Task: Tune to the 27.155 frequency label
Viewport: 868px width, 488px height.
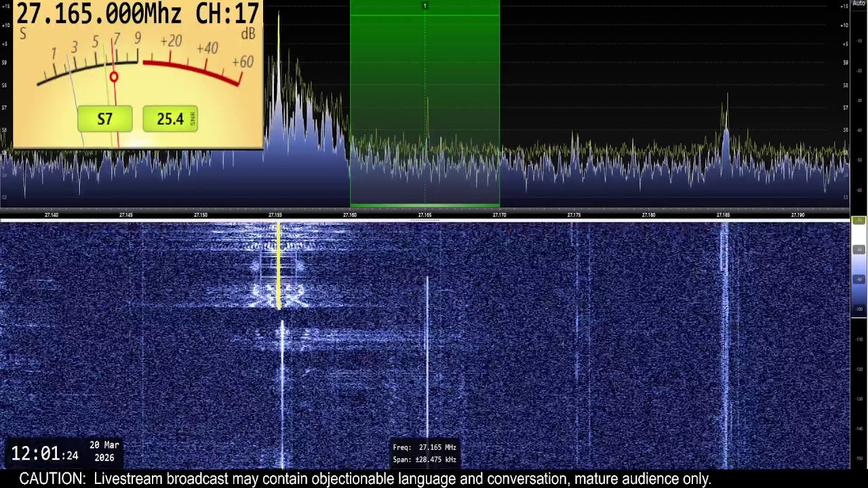Action: pos(275,215)
